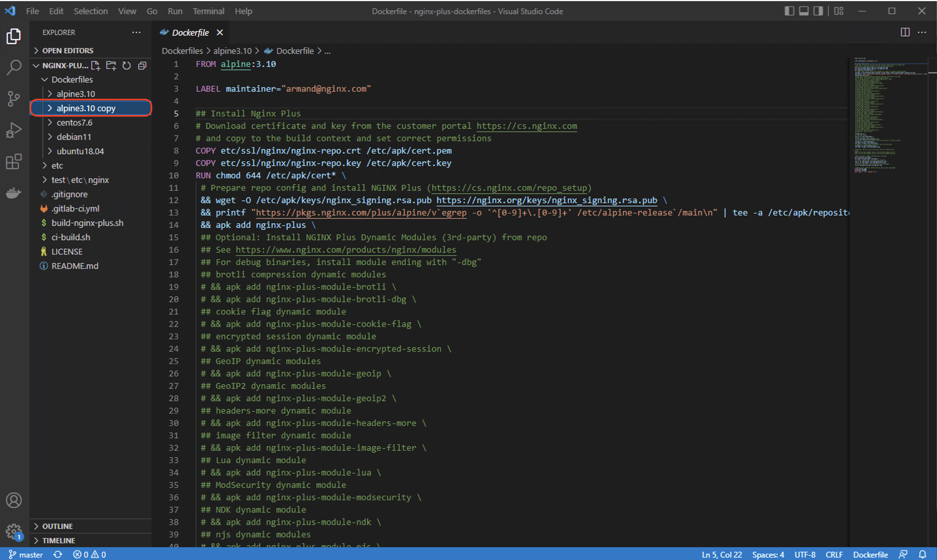The height and width of the screenshot is (560, 937).
Task: Open the Help menu
Action: pyautogui.click(x=244, y=11)
